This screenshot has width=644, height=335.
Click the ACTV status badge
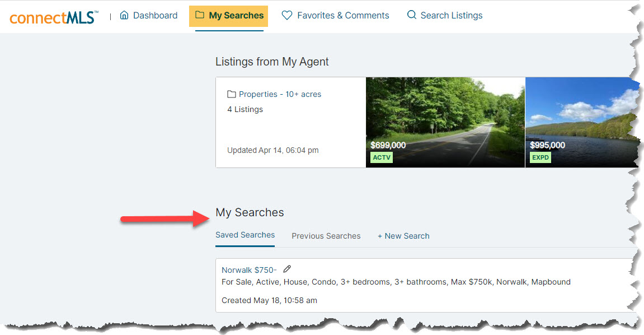[382, 157]
